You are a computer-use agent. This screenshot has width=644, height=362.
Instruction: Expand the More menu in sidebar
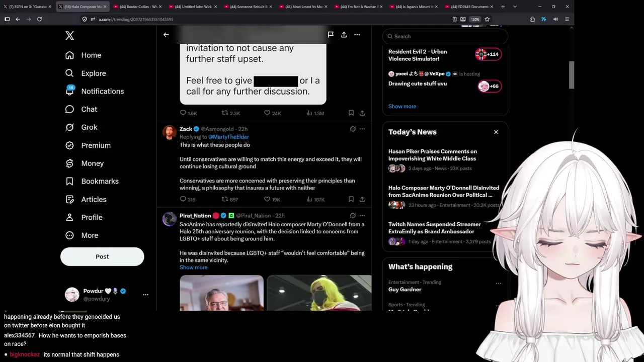(82, 235)
